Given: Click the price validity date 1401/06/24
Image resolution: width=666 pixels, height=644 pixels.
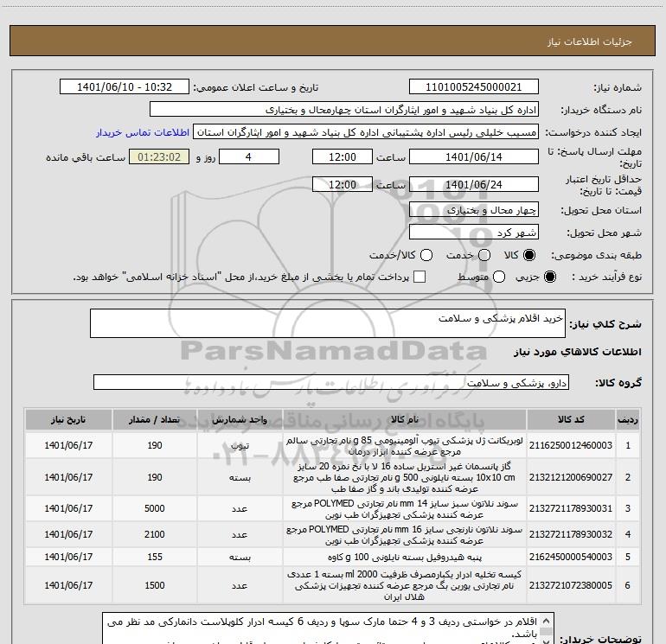Looking at the screenshot, I should pyautogui.click(x=474, y=185).
